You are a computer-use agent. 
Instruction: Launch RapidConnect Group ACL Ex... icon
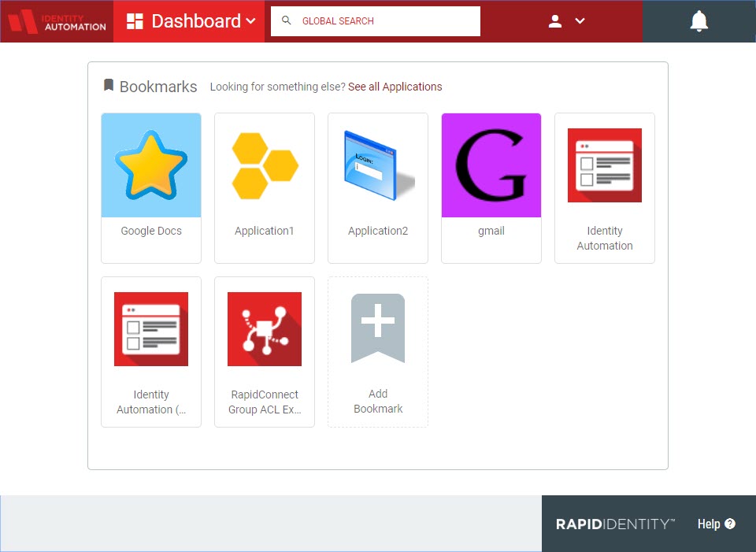(265, 329)
